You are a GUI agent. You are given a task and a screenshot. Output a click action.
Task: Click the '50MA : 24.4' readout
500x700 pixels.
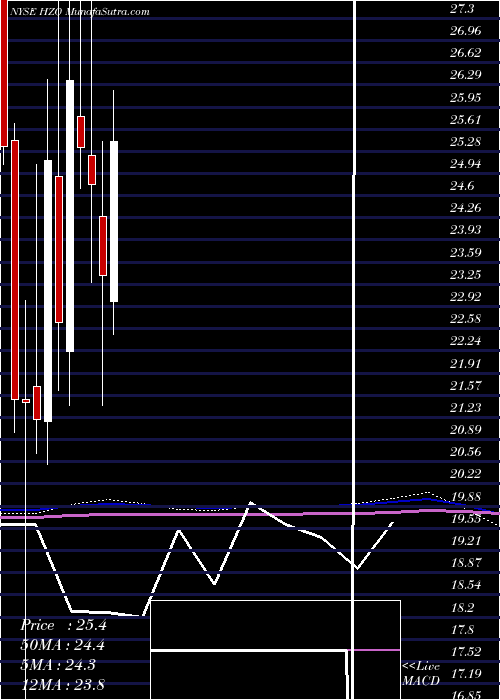click(63, 646)
